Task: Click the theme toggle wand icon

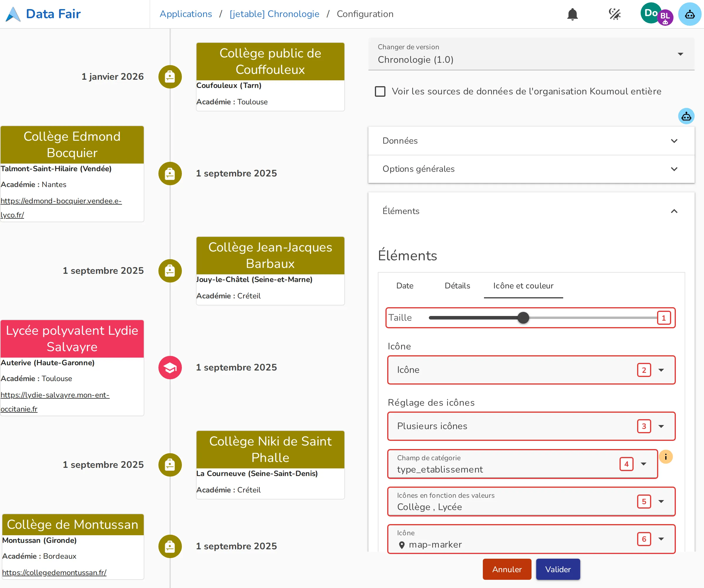Action: point(615,14)
